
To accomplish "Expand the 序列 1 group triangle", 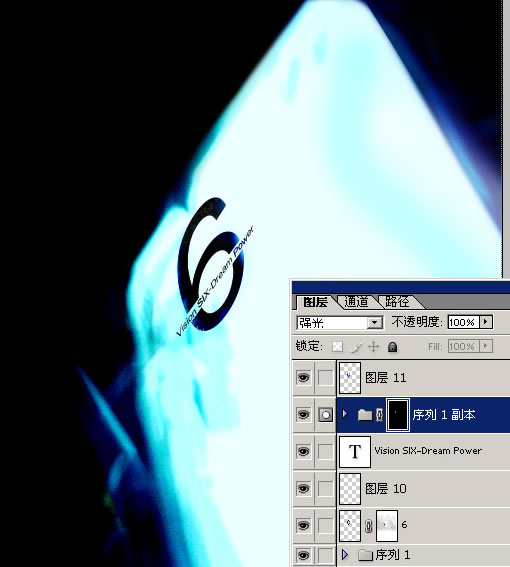I will [345, 554].
